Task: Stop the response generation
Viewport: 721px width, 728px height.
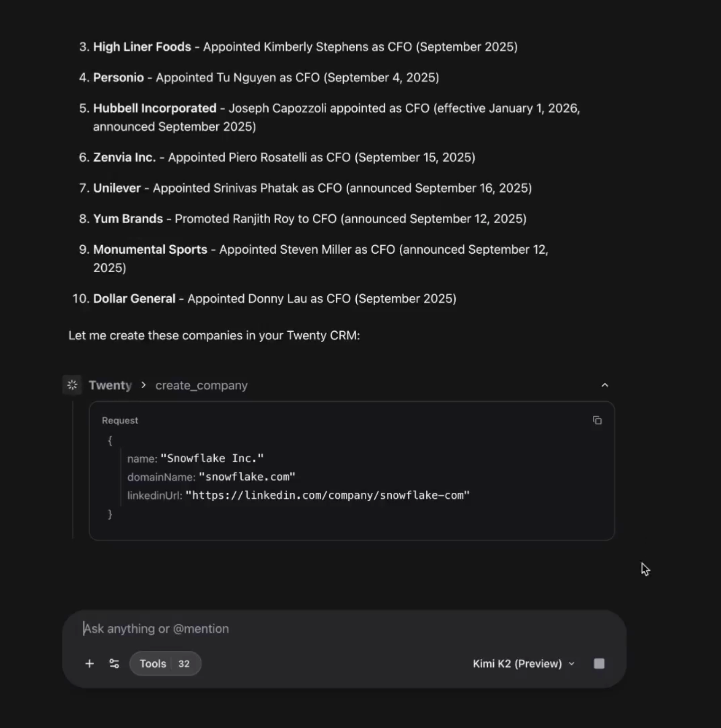Action: (x=599, y=664)
